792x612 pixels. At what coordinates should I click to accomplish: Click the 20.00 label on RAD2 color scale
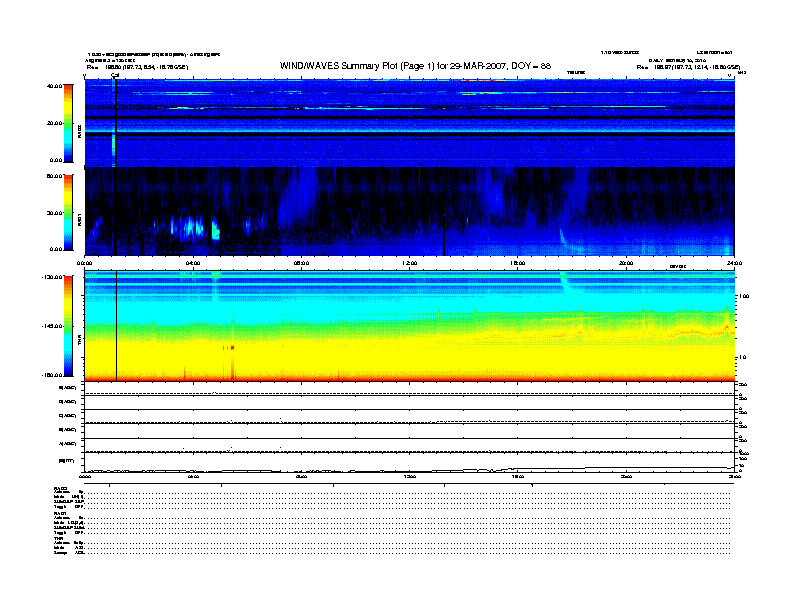(x=55, y=123)
